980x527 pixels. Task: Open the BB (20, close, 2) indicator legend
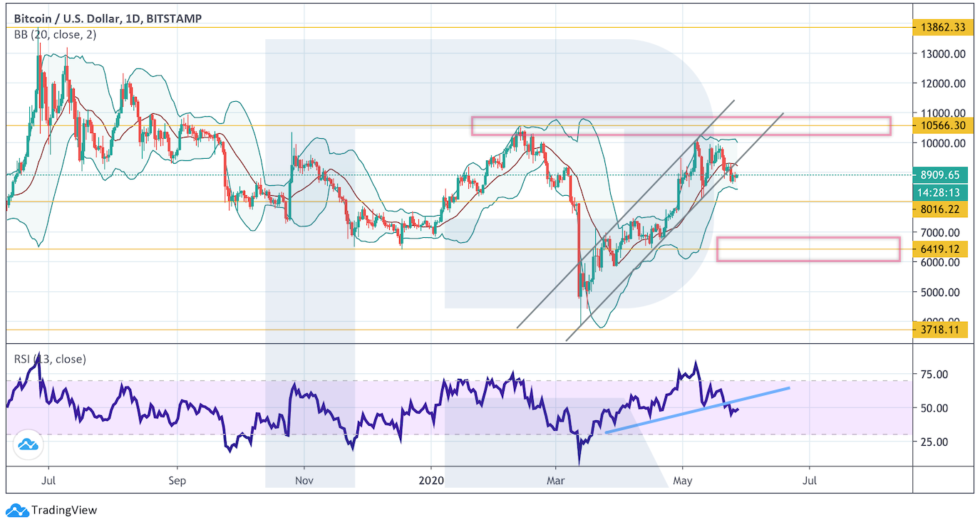[53, 33]
